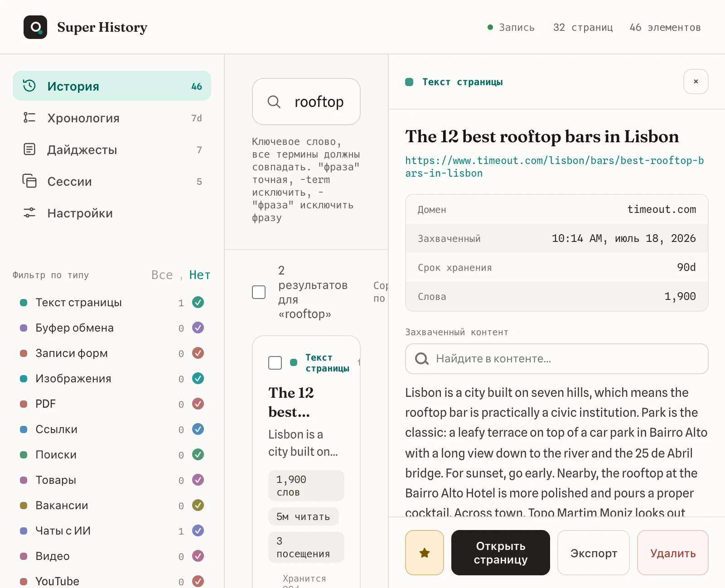This screenshot has width=725, height=588.
Task: Toggle the Текст страницы type filter
Action: pyautogui.click(x=198, y=302)
